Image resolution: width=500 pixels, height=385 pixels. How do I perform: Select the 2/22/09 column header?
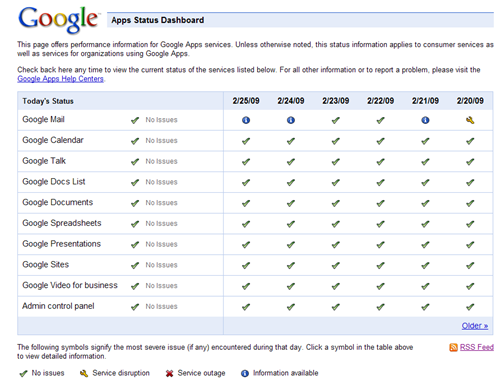click(380, 101)
